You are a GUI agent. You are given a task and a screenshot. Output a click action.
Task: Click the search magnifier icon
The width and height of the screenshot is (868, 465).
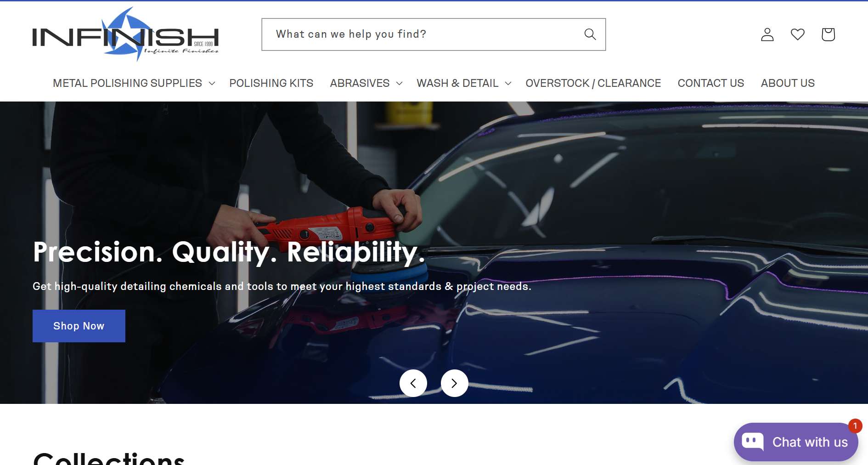(590, 34)
